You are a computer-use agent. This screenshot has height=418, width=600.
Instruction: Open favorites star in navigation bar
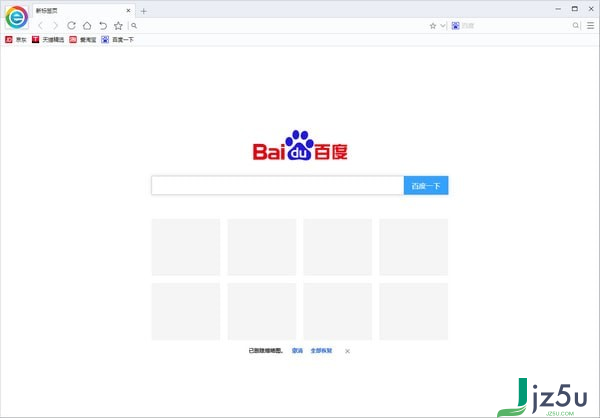click(118, 26)
